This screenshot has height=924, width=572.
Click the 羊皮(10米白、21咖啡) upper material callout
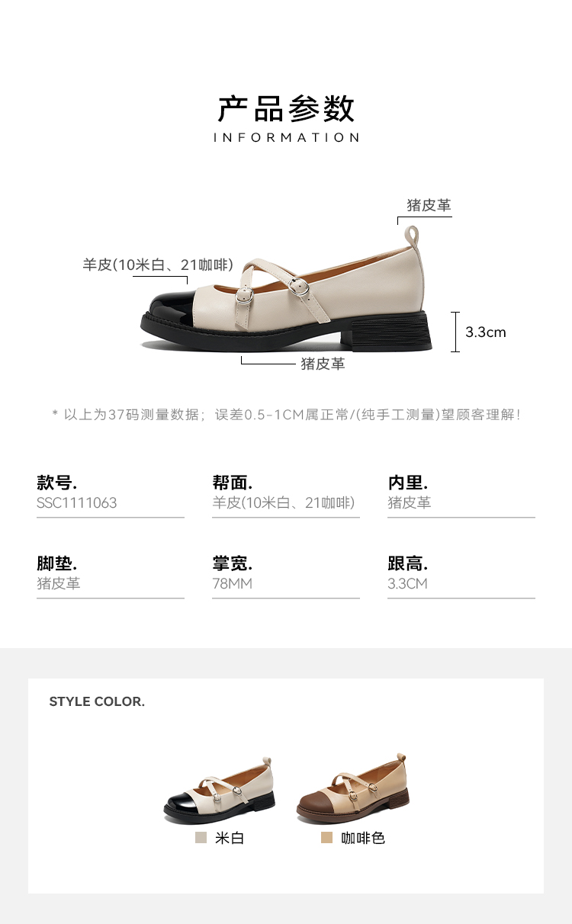(158, 265)
